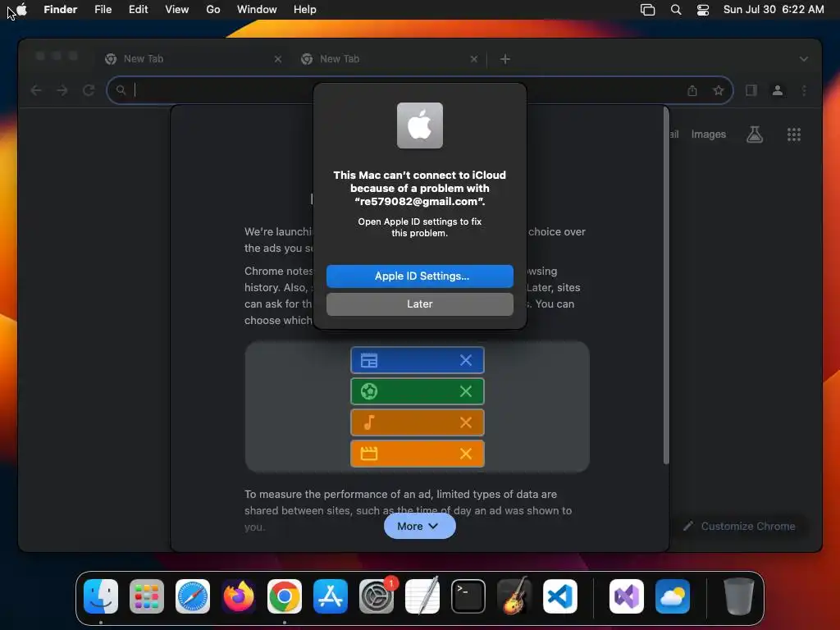
Task: Open a new Chrome tab with plus button
Action: click(x=505, y=59)
